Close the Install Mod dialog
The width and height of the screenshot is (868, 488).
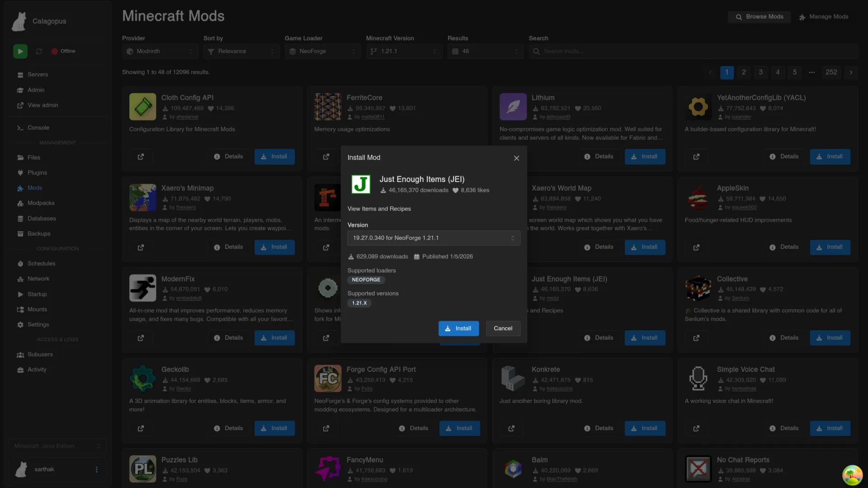[516, 158]
